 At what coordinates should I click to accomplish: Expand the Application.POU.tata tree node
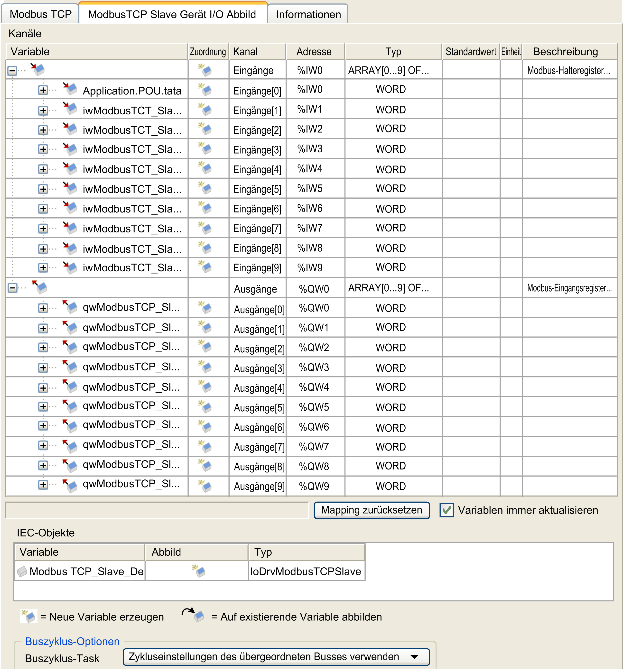[43, 90]
